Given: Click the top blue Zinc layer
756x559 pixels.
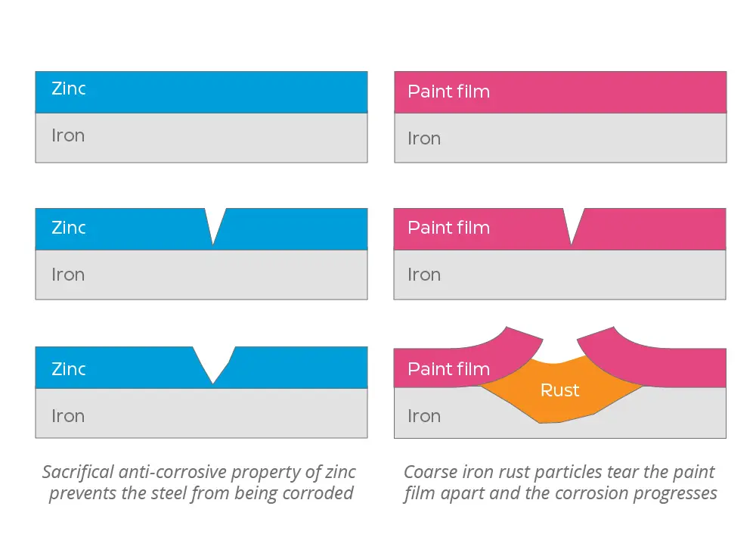Looking at the screenshot, I should (202, 92).
